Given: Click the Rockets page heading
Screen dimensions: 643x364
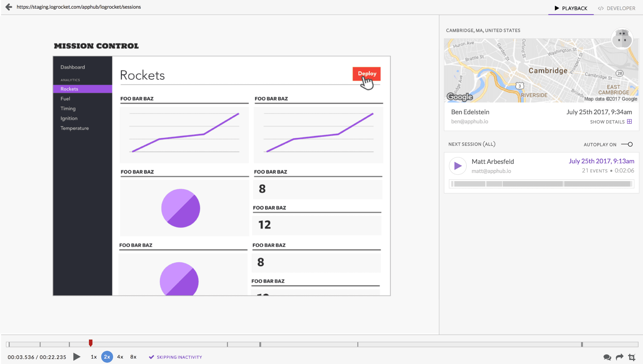Looking at the screenshot, I should [142, 75].
